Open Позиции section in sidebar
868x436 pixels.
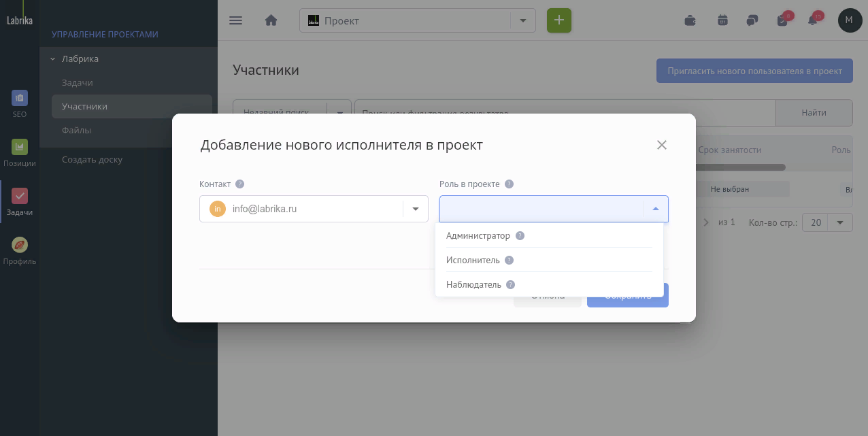coord(20,154)
